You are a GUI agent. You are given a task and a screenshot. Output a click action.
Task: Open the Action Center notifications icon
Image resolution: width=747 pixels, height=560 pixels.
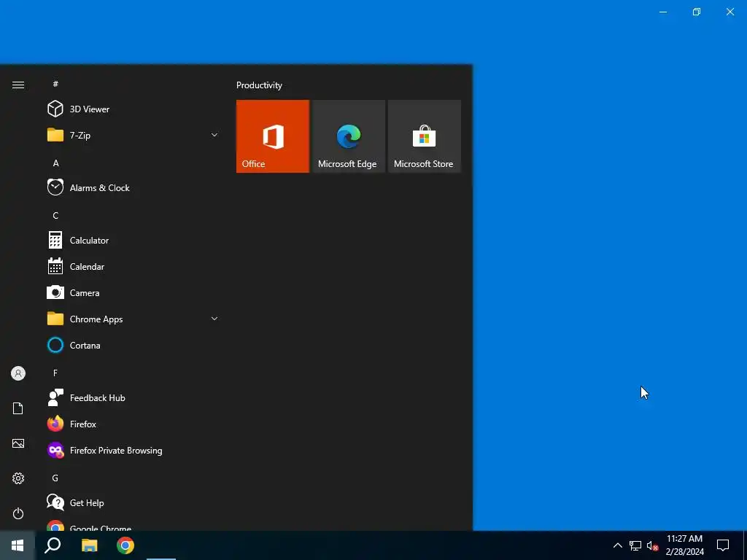[723, 545]
